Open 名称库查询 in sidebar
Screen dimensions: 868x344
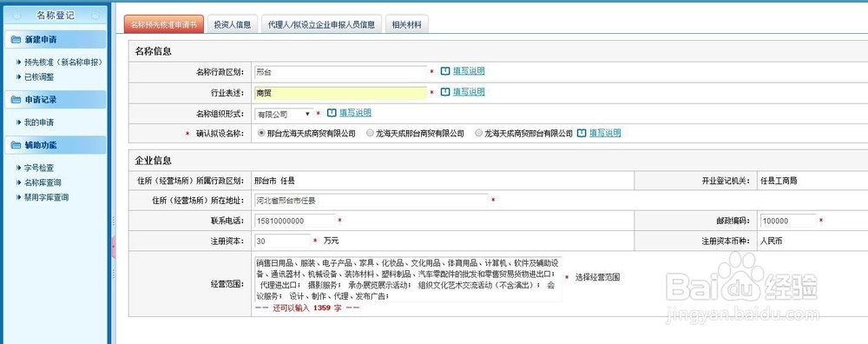pyautogui.click(x=43, y=182)
